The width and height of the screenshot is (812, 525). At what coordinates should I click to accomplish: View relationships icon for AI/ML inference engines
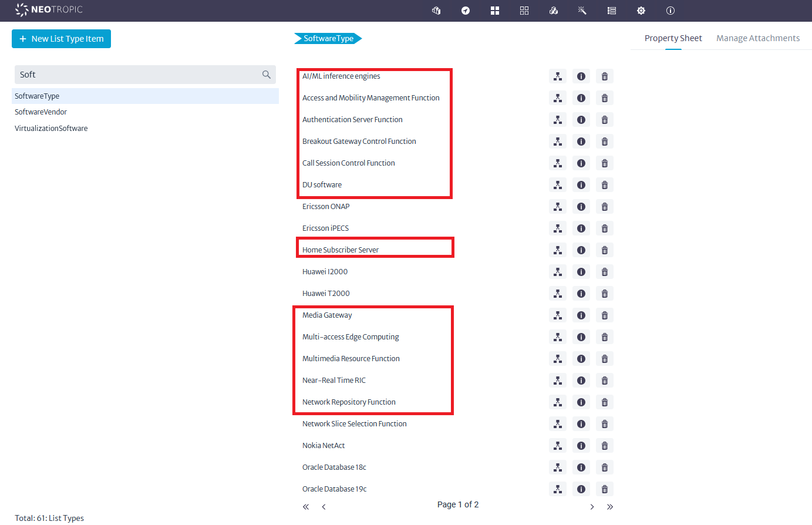coord(557,76)
